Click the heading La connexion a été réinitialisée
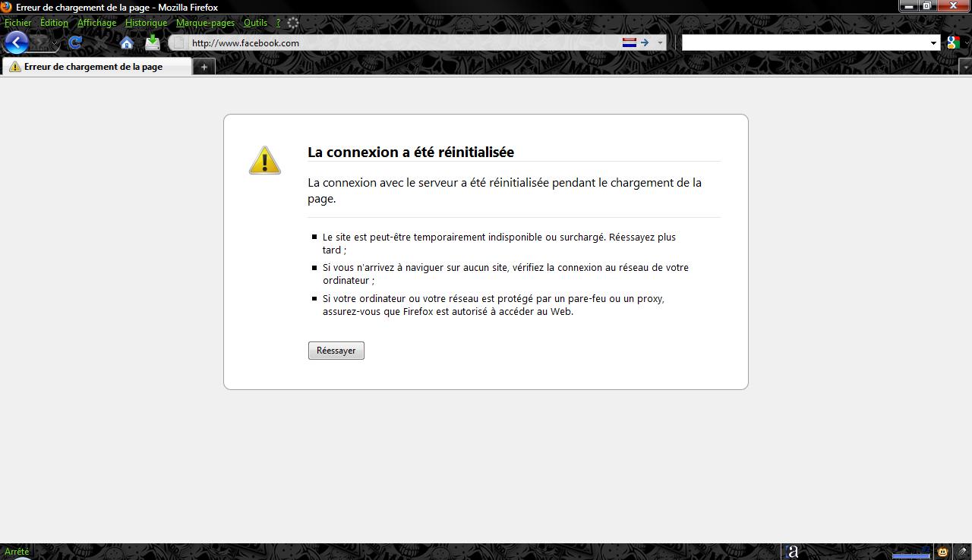The height and width of the screenshot is (560, 972). (411, 152)
